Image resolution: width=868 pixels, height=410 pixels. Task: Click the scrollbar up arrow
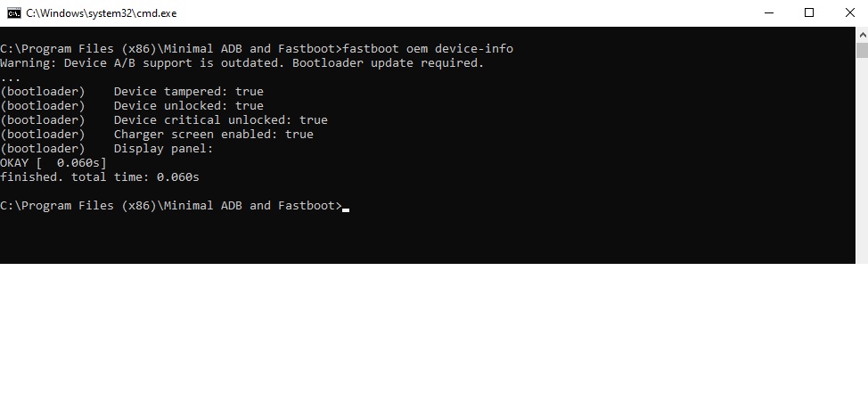(x=862, y=34)
